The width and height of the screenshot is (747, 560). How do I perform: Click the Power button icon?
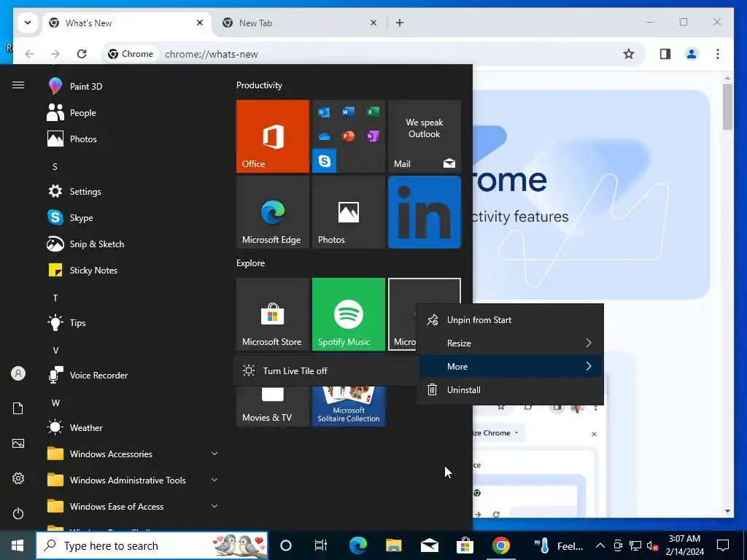click(18, 513)
